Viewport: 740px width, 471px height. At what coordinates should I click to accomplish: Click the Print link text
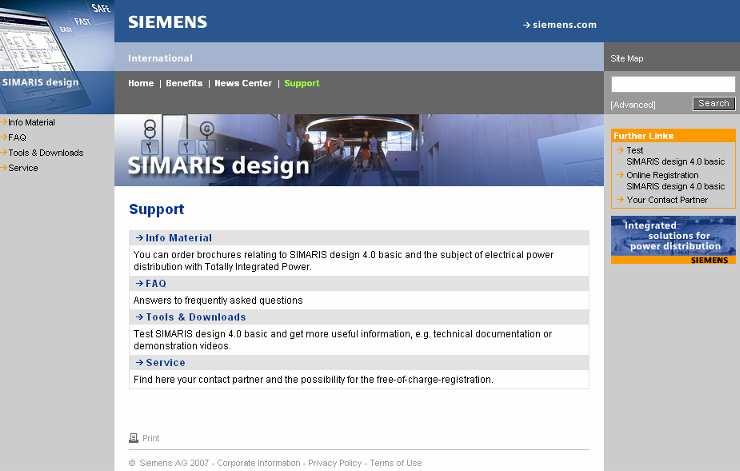tap(151, 438)
